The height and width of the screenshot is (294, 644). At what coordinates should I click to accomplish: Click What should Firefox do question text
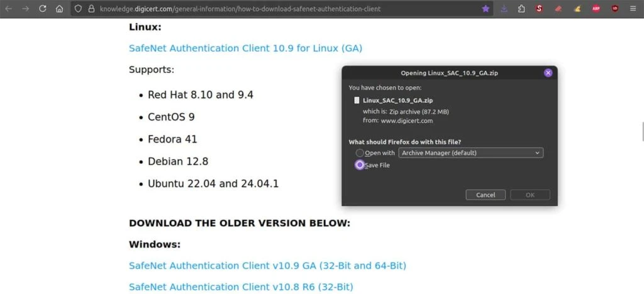404,142
